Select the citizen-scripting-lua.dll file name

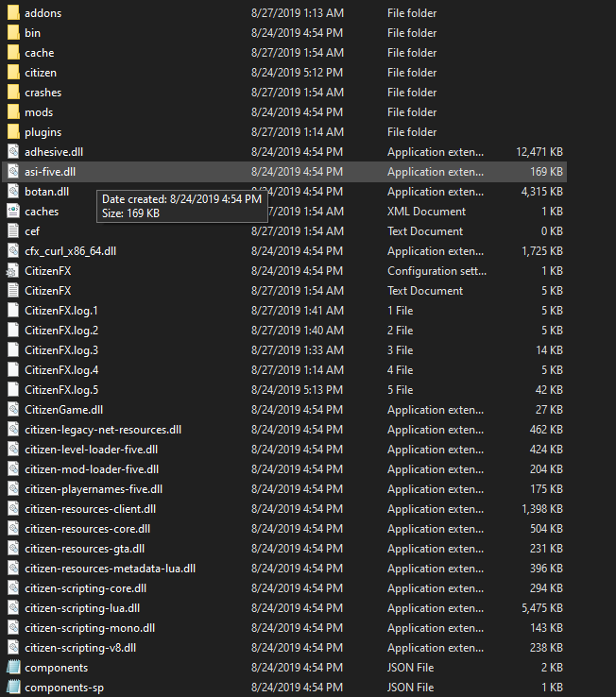[82, 608]
